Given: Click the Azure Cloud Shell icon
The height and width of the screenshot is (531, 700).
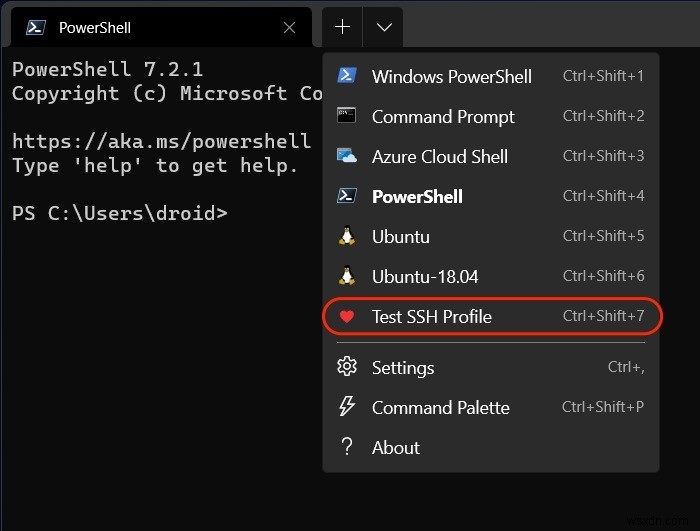Looking at the screenshot, I should pyautogui.click(x=347, y=156).
